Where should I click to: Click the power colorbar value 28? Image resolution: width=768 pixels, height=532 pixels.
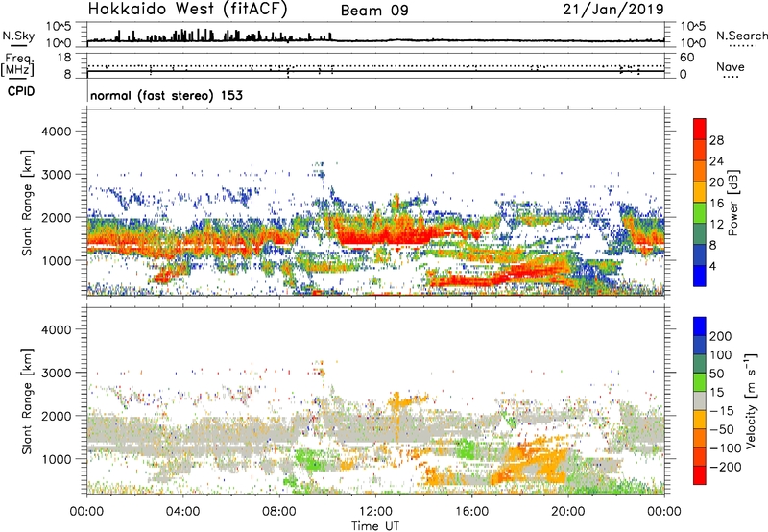(x=716, y=140)
